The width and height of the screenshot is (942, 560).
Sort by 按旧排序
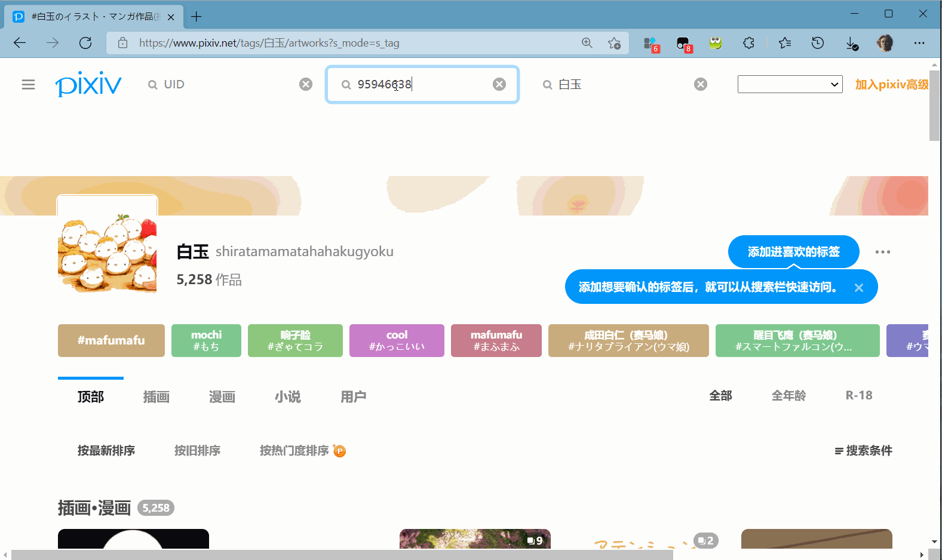coord(197,451)
